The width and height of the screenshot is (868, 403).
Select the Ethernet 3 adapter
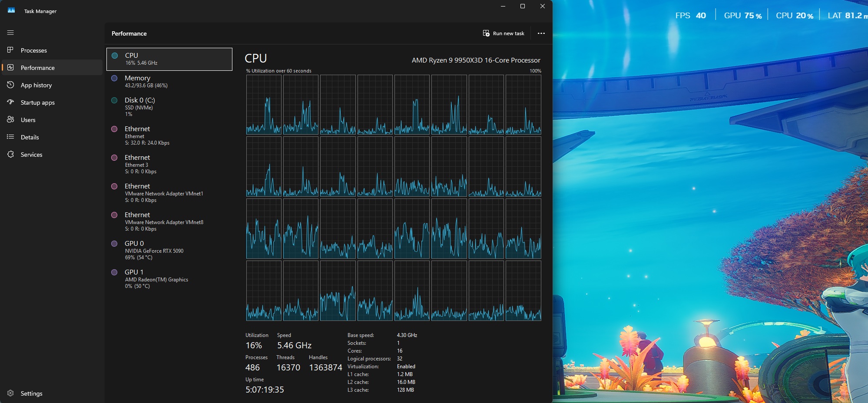point(169,164)
